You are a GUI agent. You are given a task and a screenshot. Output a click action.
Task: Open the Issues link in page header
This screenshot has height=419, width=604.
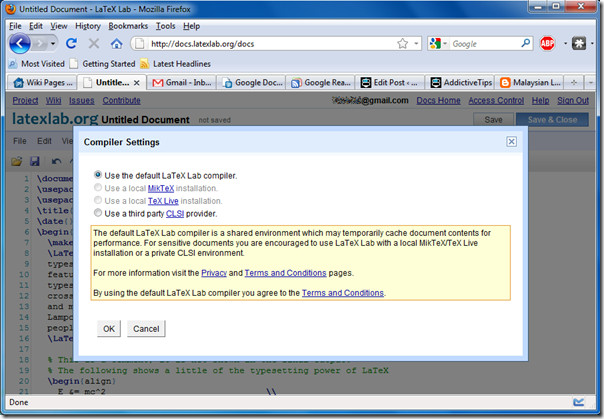(81, 101)
